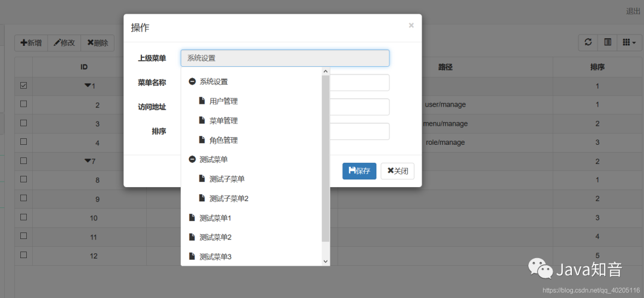
Task: Choose 测试菜单3 from the tree
Action: point(215,257)
